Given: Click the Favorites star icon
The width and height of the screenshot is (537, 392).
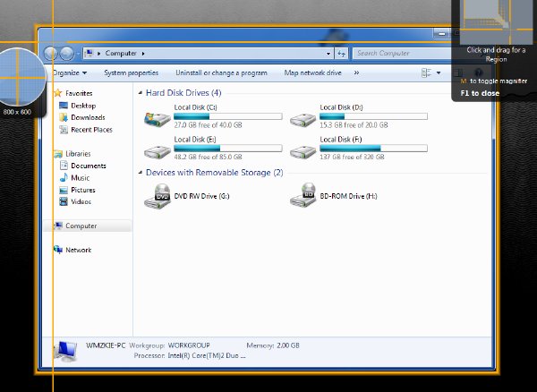Looking at the screenshot, I should click(58, 93).
